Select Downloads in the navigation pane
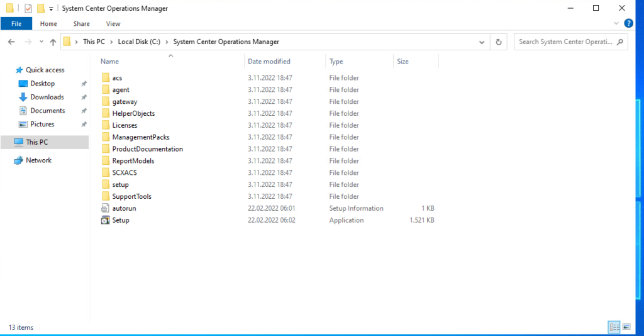This screenshot has height=336, width=644. [x=47, y=97]
